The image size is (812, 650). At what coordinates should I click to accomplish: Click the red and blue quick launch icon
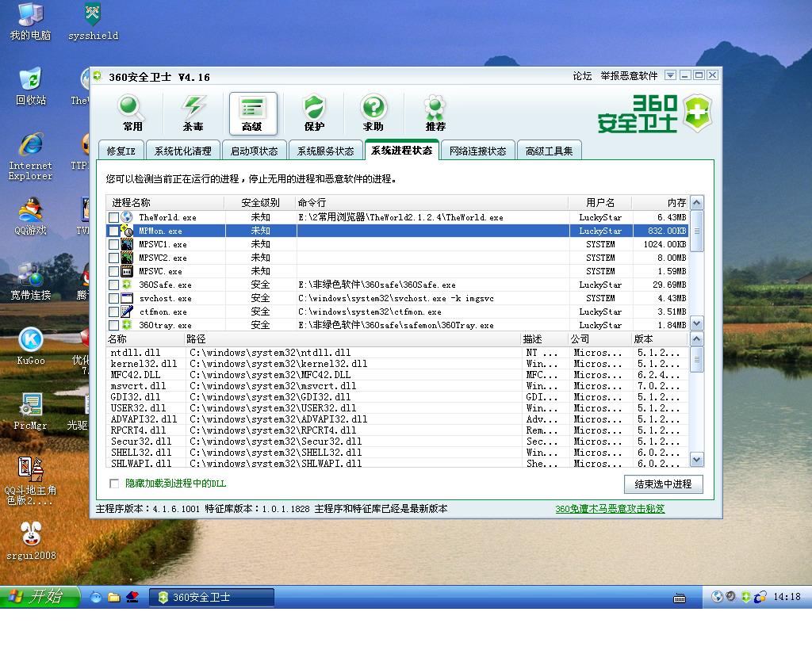point(132,597)
